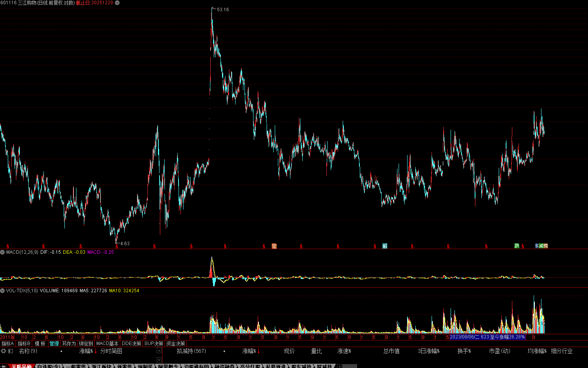Click the MACD(12,26,9) indicator label
This screenshot has width=588, height=368.
point(22,252)
